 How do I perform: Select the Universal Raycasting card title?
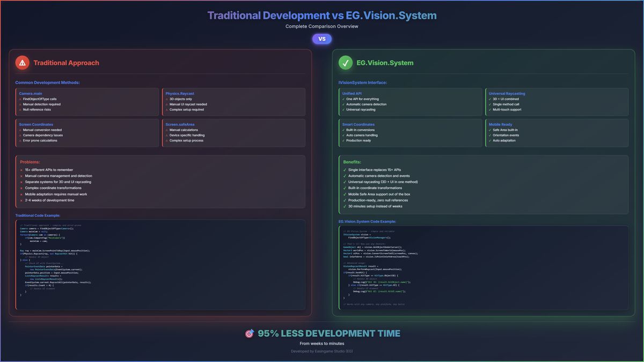(x=507, y=93)
